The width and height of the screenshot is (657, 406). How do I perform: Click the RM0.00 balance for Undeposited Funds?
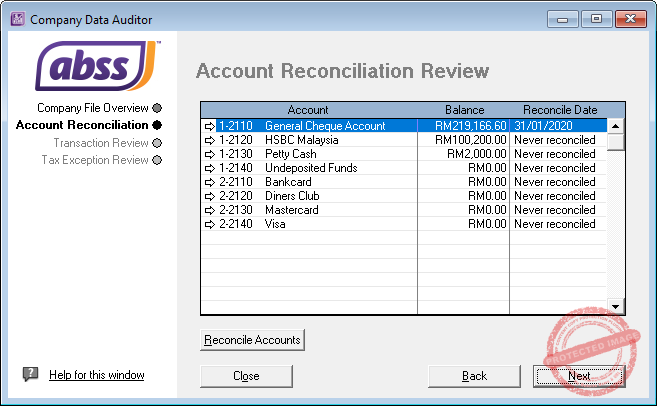click(x=487, y=168)
